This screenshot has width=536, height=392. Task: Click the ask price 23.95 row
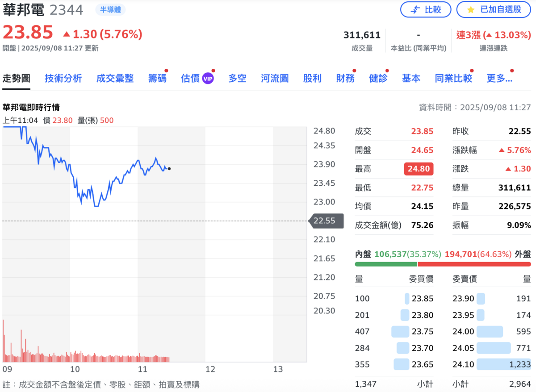(492, 315)
